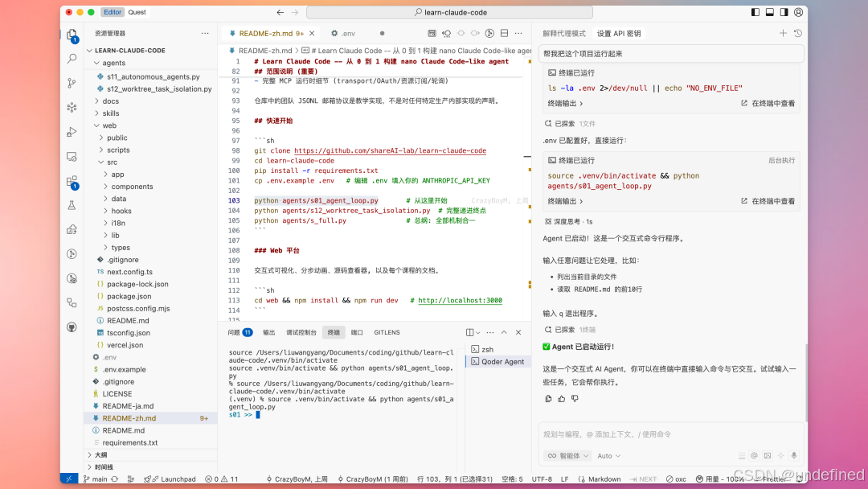
Task: Close the bottom terminal panel
Action: (x=518, y=332)
